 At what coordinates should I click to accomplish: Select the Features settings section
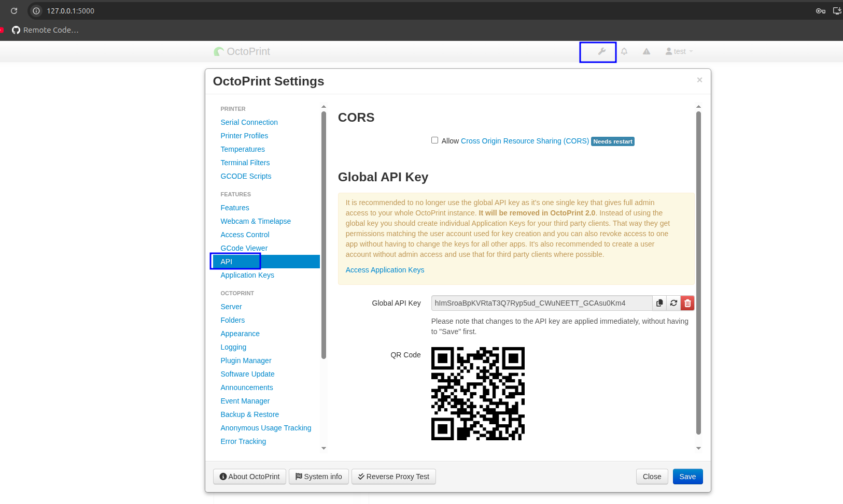coord(235,208)
